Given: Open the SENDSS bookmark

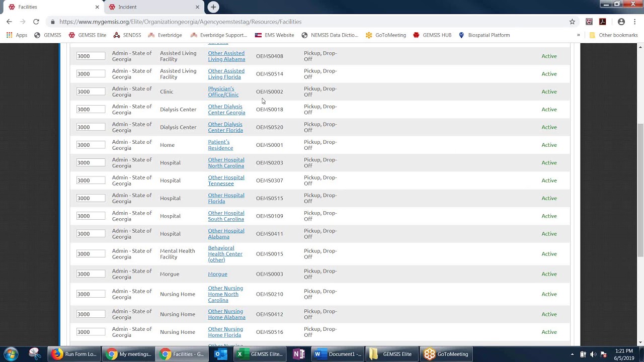Looking at the screenshot, I should point(127,35).
